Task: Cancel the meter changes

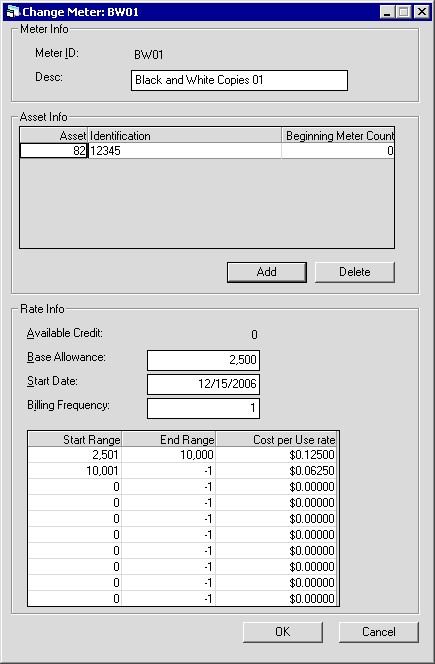Action: 379,632
